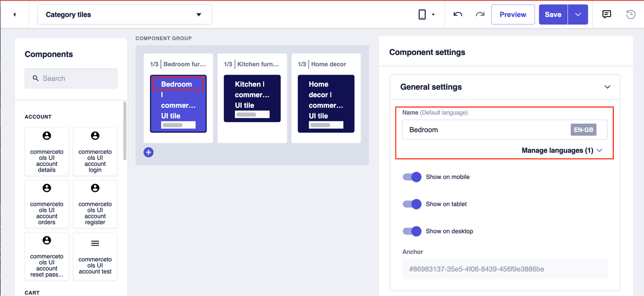Image resolution: width=644 pixels, height=296 pixels.
Task: Click the Preview button
Action: (x=512, y=14)
